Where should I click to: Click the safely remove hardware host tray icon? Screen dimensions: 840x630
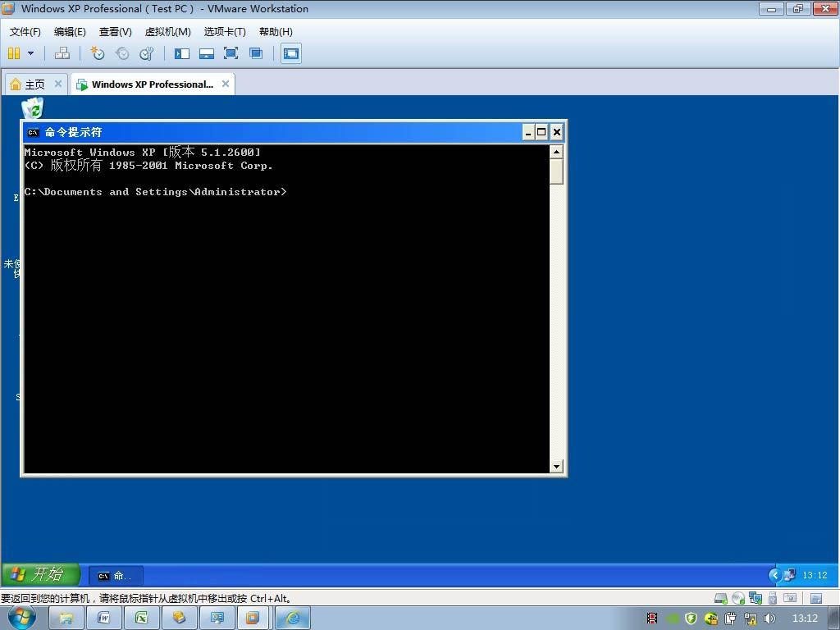tap(731, 619)
